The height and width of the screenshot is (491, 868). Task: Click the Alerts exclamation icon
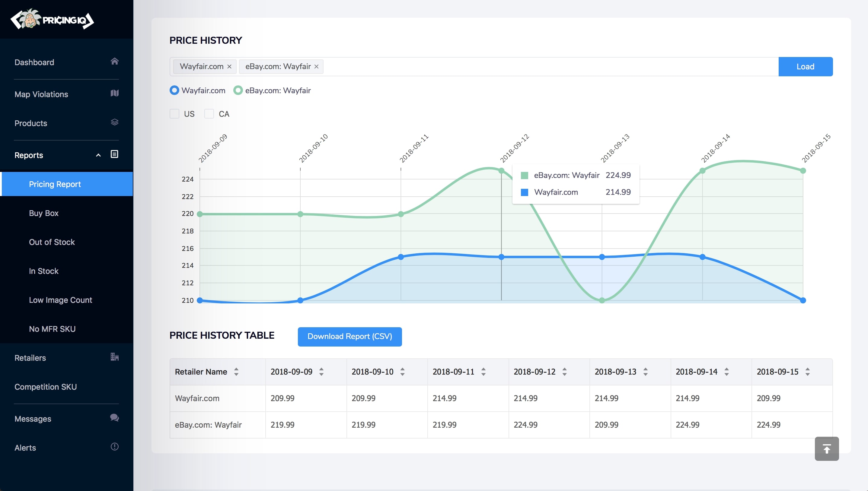[x=114, y=447]
